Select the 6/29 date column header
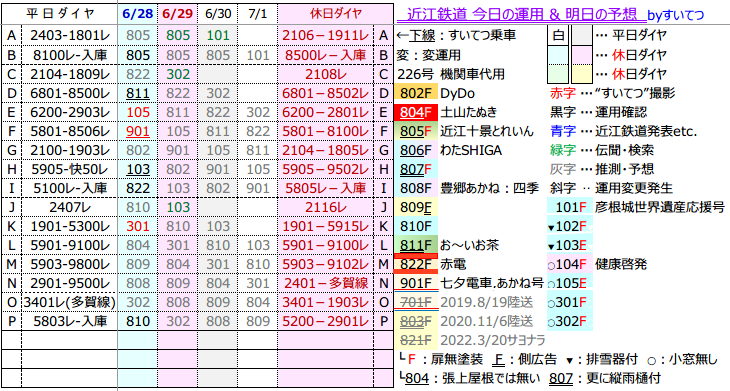The image size is (730, 391). [x=177, y=14]
